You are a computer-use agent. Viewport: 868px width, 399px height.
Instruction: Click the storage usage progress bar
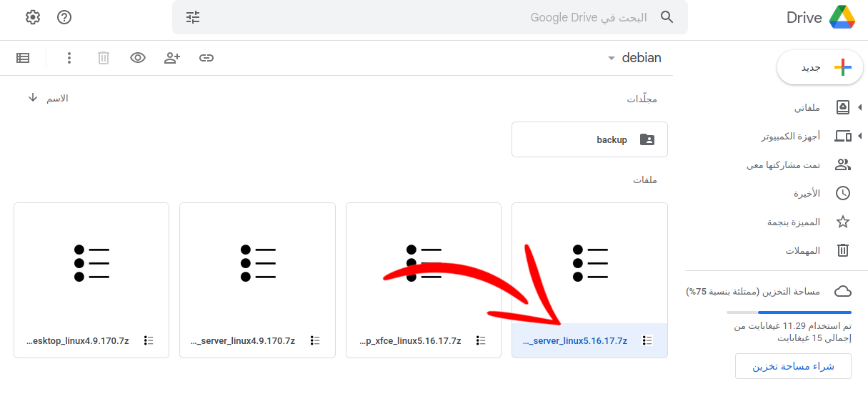click(x=789, y=312)
